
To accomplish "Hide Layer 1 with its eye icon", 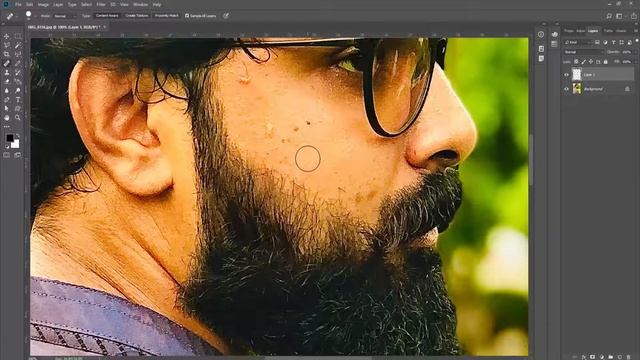I will click(x=567, y=75).
